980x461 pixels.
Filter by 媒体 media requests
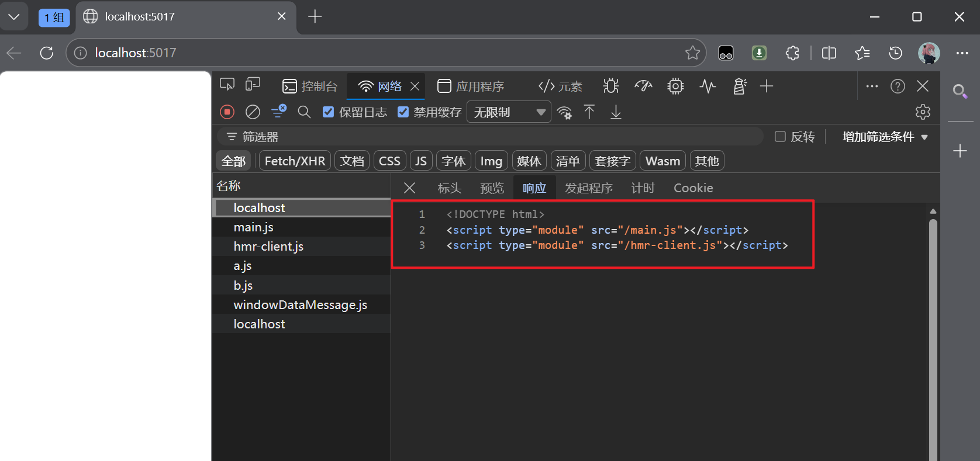529,161
